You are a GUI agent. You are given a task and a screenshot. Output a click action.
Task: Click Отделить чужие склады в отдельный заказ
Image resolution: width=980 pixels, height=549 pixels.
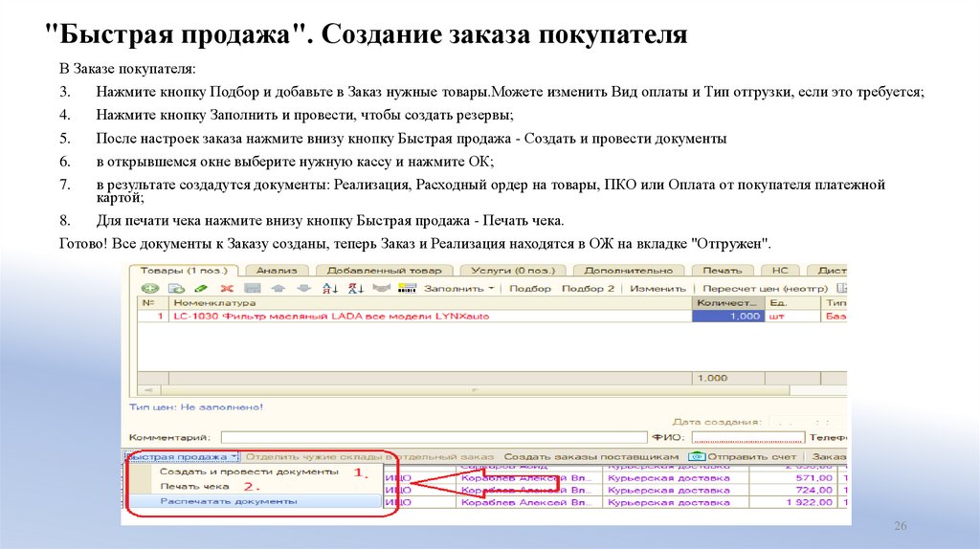(369, 456)
